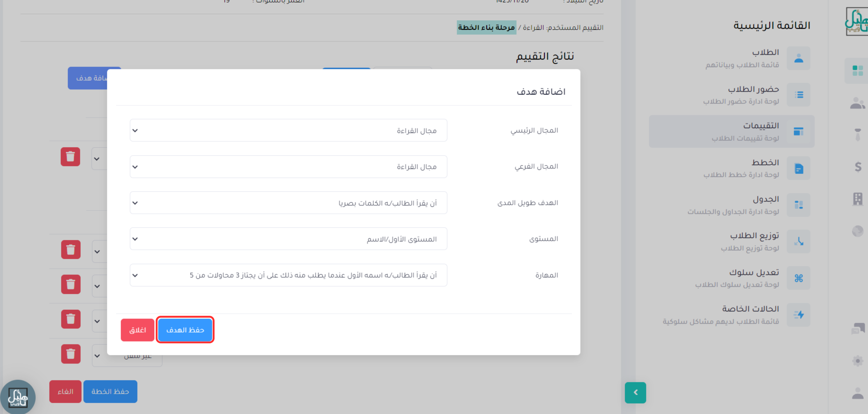Click the attendance list icon
The image size is (868, 414).
[798, 95]
